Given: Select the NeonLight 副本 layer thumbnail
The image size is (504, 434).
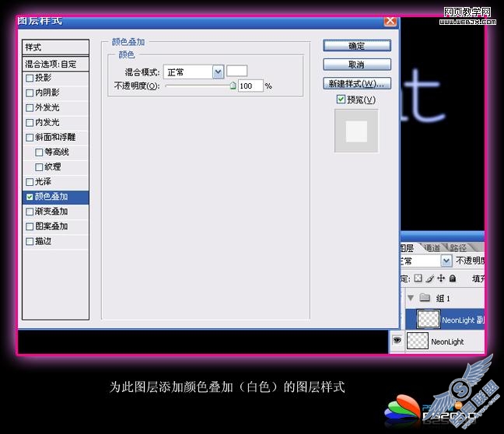Looking at the screenshot, I should click(x=428, y=319).
